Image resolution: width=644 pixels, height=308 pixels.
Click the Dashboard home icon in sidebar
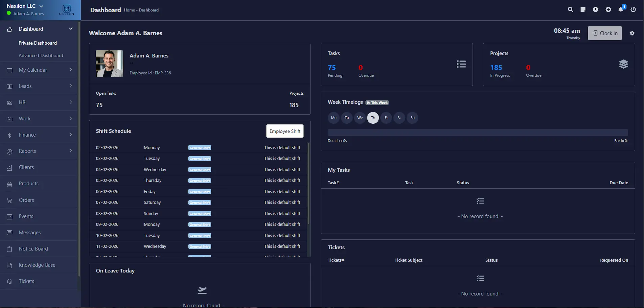[x=9, y=29]
